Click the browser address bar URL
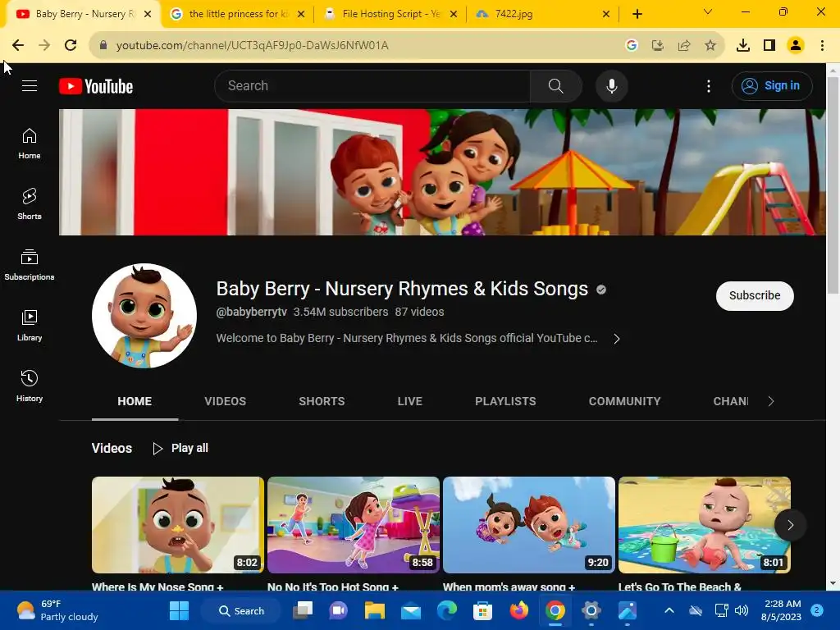Image resolution: width=840 pixels, height=630 pixels. click(x=252, y=46)
